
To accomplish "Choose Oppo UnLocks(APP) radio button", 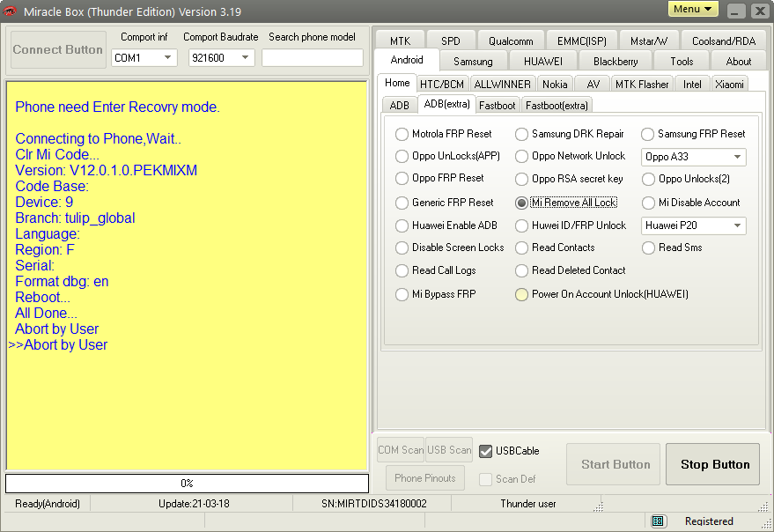I will click(402, 157).
